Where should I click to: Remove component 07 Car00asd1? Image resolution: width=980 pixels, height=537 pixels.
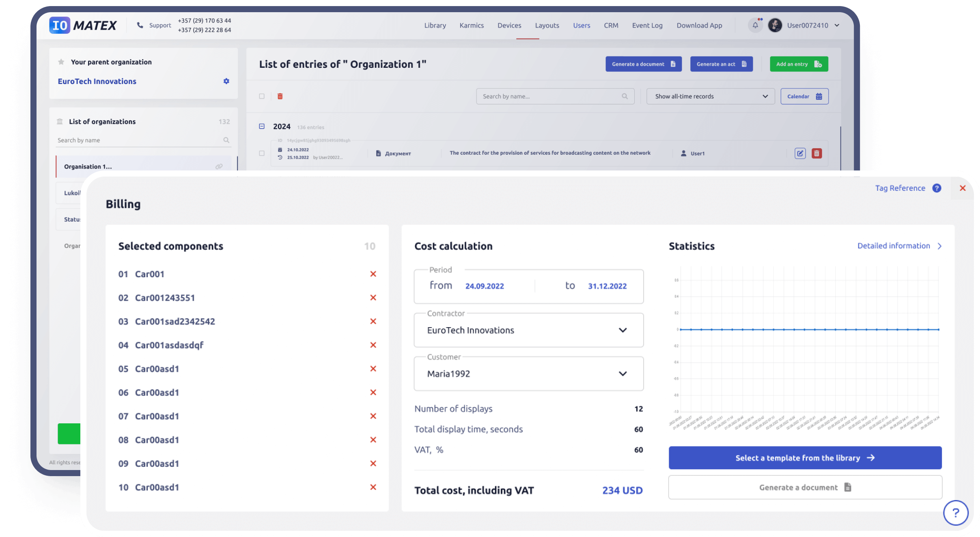(x=373, y=416)
